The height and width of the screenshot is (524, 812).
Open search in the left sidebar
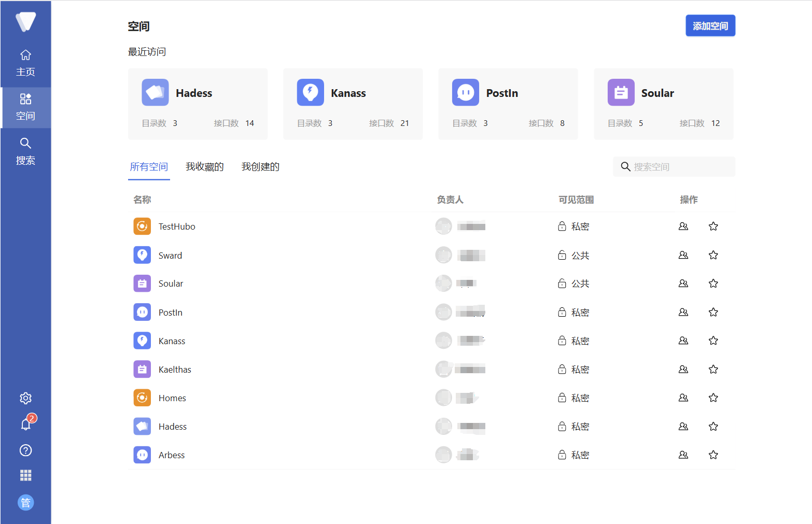point(25,151)
